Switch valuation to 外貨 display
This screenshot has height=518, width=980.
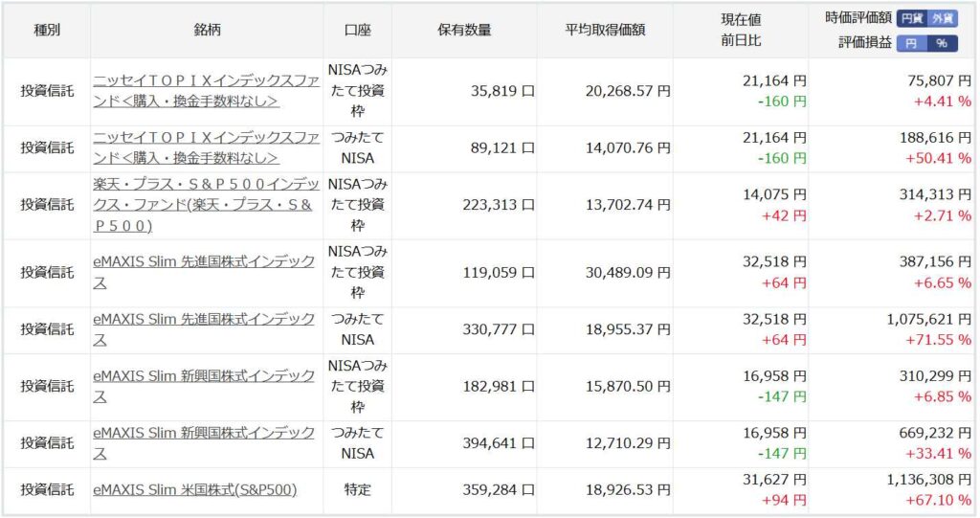[x=943, y=18]
